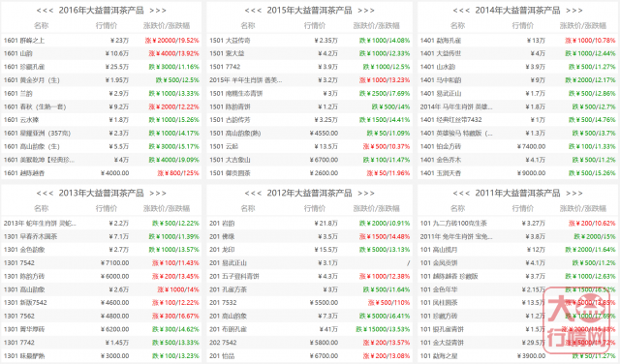This screenshot has height=364, width=620.
Task: Select the 涨跌价/涨跌幅 header in 2014 table
Action: (583, 26)
